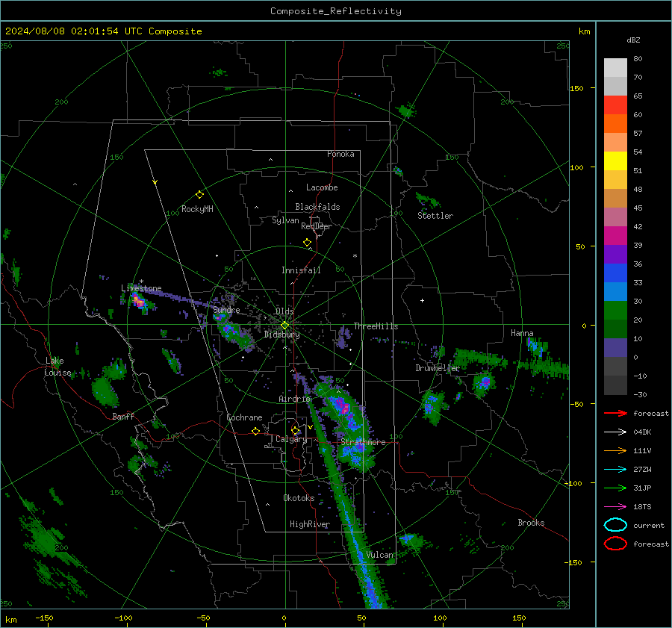Viewport: 672px width, 628px height.
Task: Click the Sylvan town label
Action: [x=285, y=221]
